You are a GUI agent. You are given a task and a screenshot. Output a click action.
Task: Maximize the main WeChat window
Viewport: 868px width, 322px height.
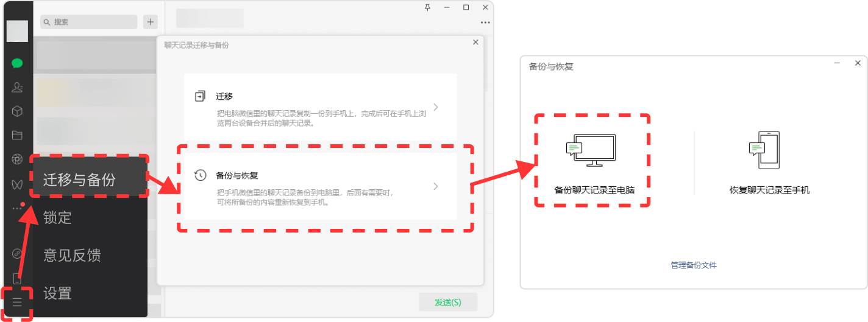pyautogui.click(x=466, y=7)
